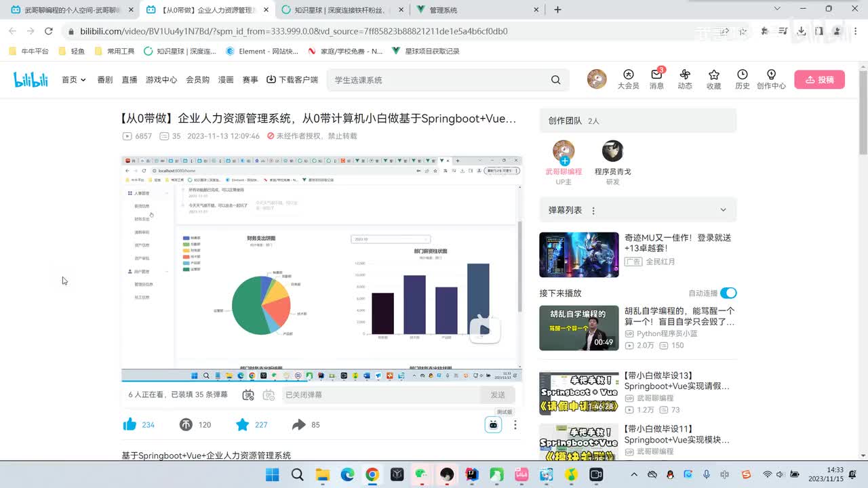Open 带小白做毕设13 video thumbnail

coord(578,392)
